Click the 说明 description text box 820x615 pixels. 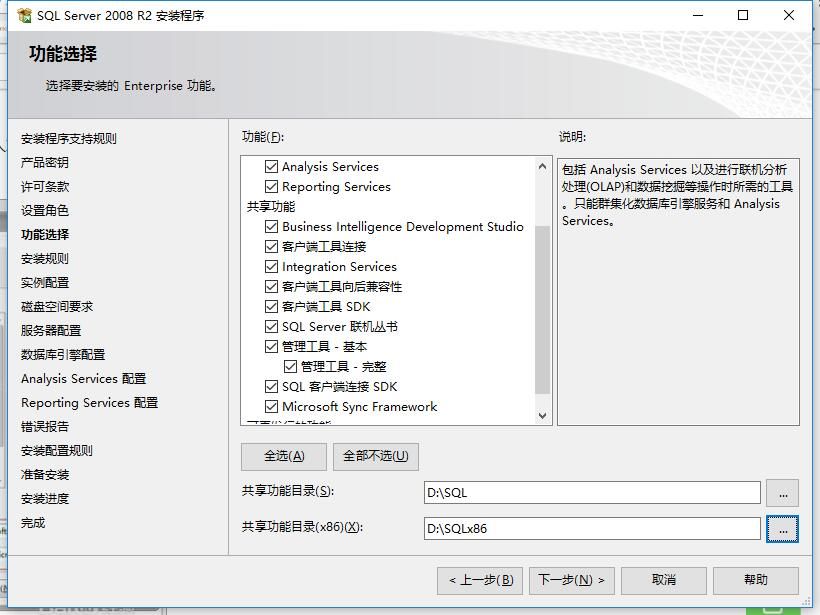678,292
